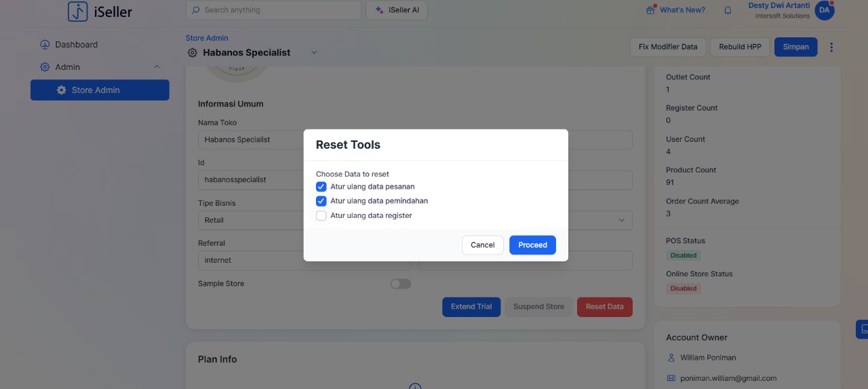The image size is (868, 389).
Task: Click the What's New gift icon
Action: click(650, 10)
